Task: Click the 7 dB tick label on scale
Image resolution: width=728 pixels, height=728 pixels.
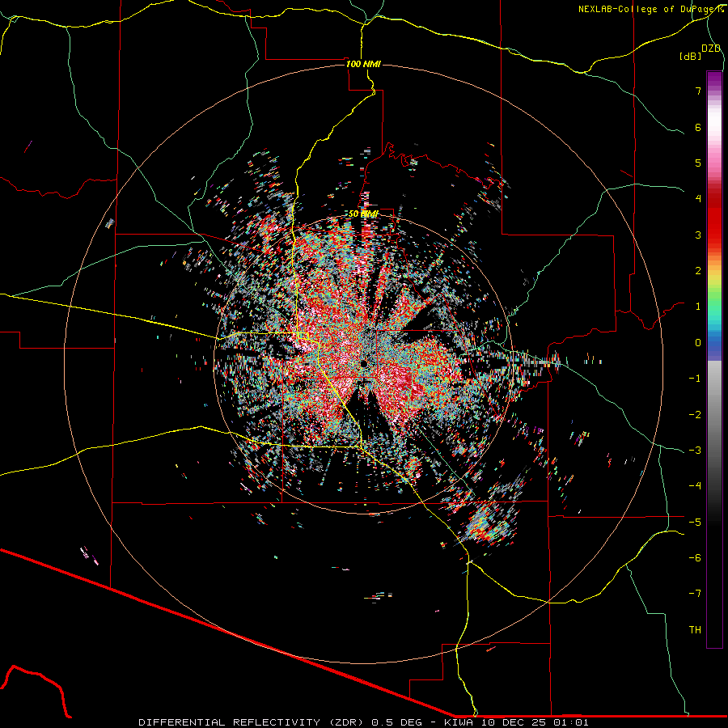Action: point(698,91)
